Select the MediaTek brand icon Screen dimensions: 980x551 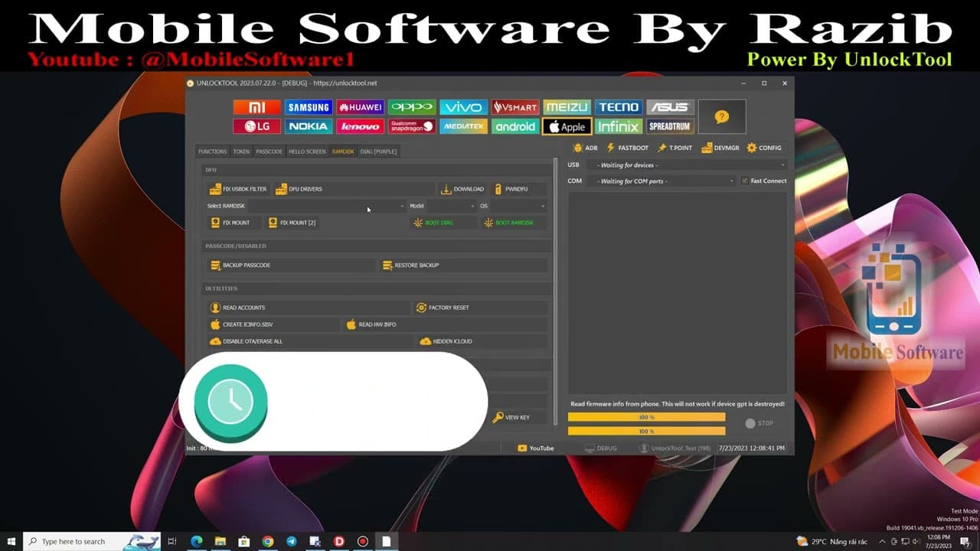(464, 126)
